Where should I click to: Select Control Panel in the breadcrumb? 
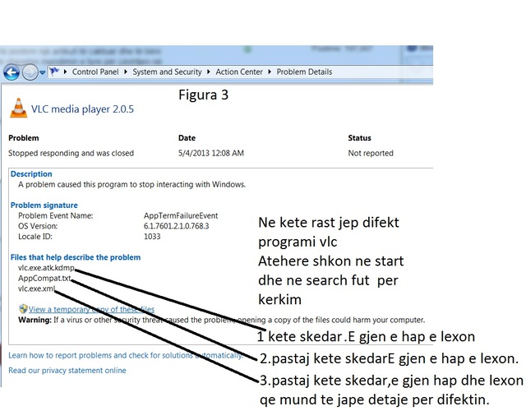pyautogui.click(x=95, y=72)
